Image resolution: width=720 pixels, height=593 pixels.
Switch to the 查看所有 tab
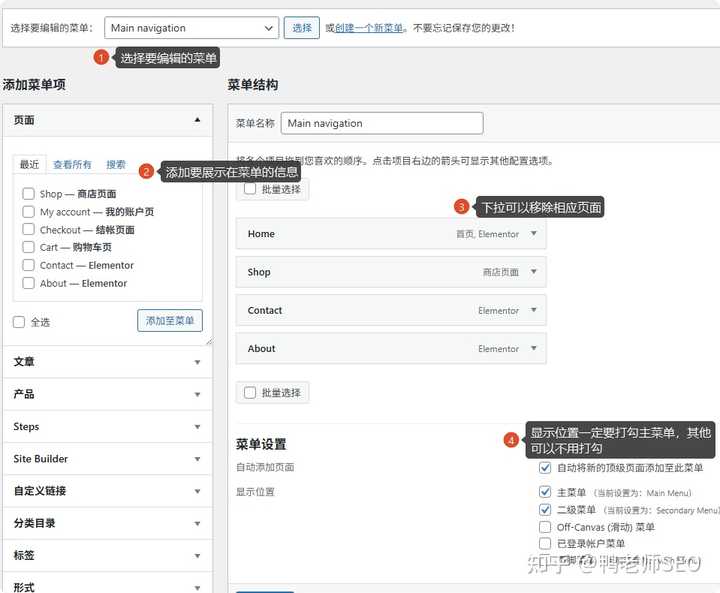tap(72, 165)
